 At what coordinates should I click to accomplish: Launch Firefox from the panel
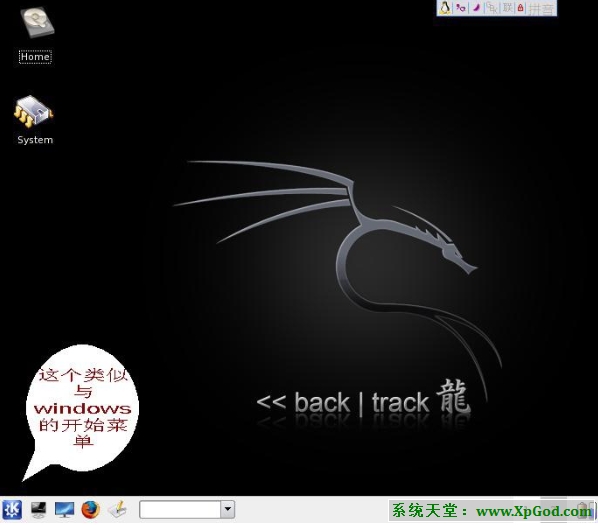click(x=90, y=509)
